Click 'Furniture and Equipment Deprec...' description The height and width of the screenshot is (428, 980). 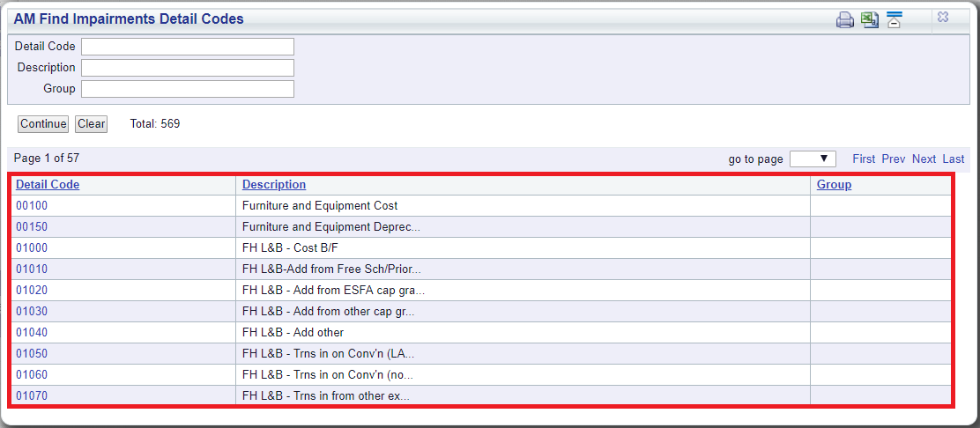(331, 227)
